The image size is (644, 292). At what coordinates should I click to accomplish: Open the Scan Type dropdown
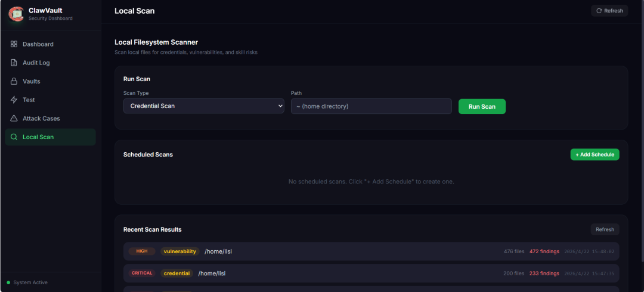(x=203, y=106)
